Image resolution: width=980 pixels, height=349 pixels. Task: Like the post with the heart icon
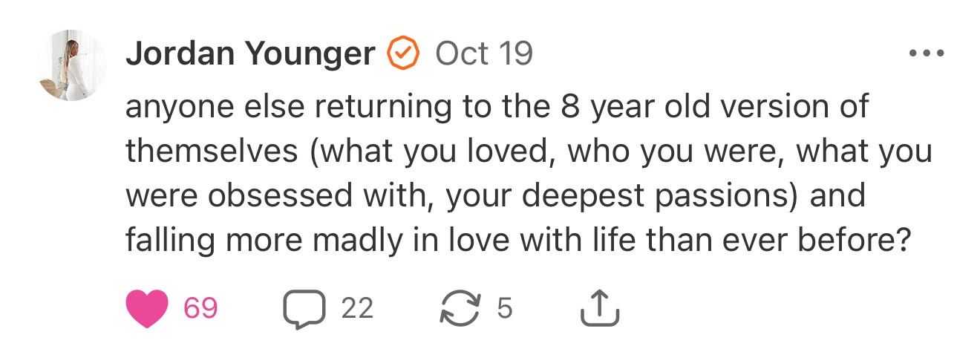pyautogui.click(x=148, y=308)
